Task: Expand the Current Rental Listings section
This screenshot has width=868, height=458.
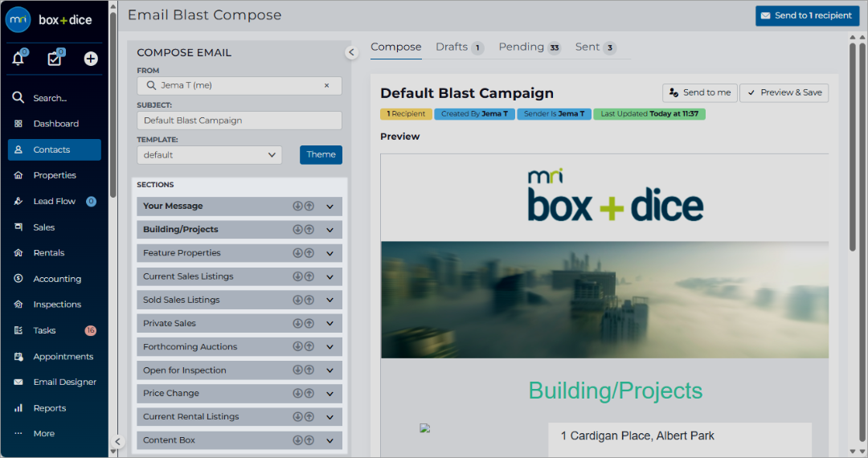Action: coord(330,417)
